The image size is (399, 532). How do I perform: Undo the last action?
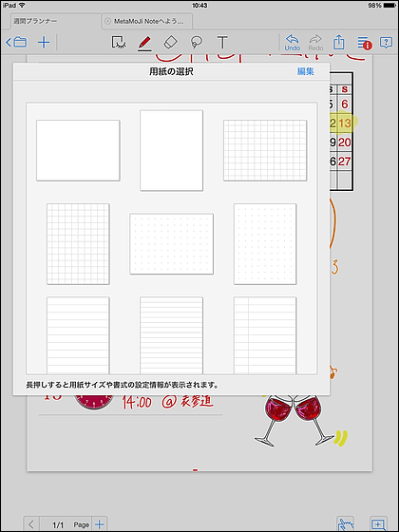293,43
